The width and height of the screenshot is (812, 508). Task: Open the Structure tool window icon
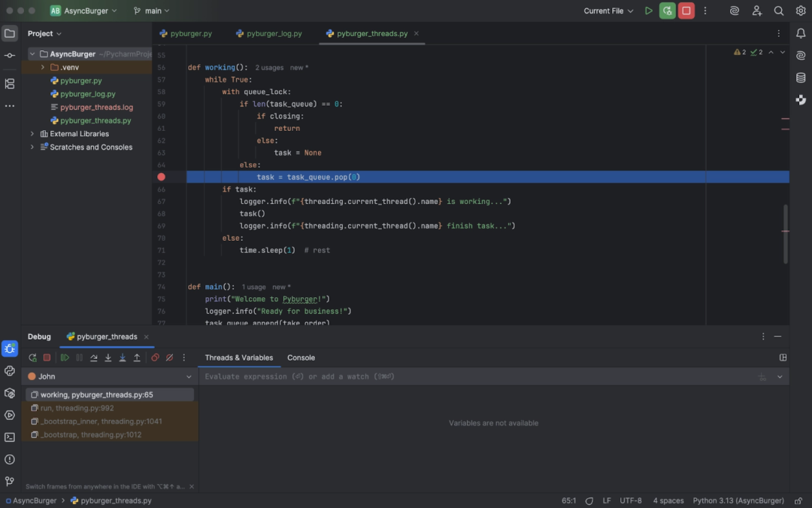(10, 84)
